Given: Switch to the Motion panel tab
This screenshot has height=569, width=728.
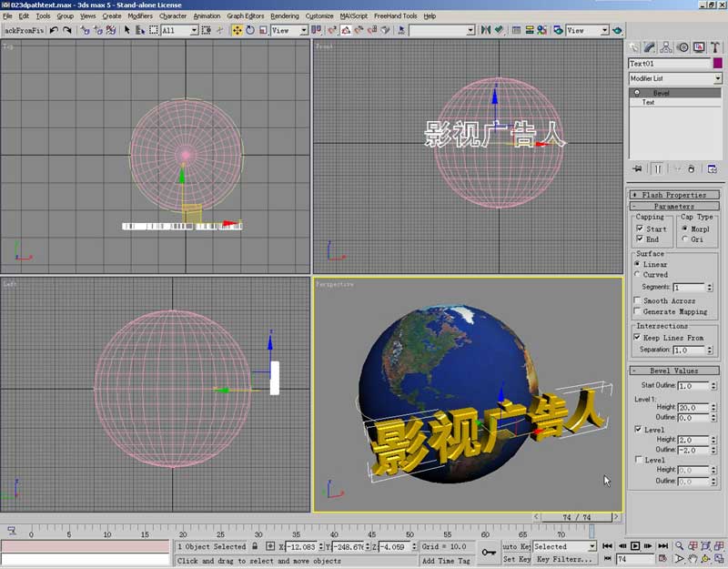Looking at the screenshot, I should 682,47.
